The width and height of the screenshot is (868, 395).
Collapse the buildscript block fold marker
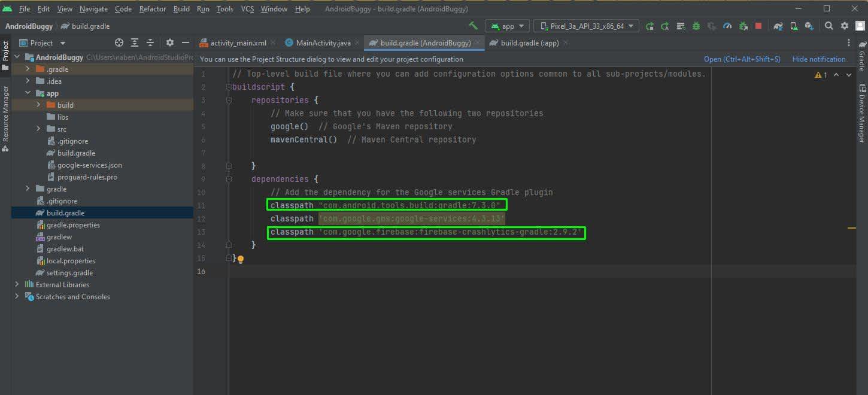tap(229, 87)
